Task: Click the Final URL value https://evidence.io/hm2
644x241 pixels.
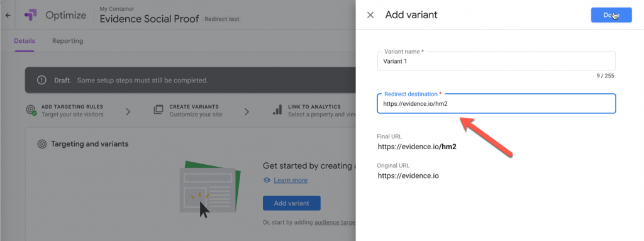Action: click(417, 146)
